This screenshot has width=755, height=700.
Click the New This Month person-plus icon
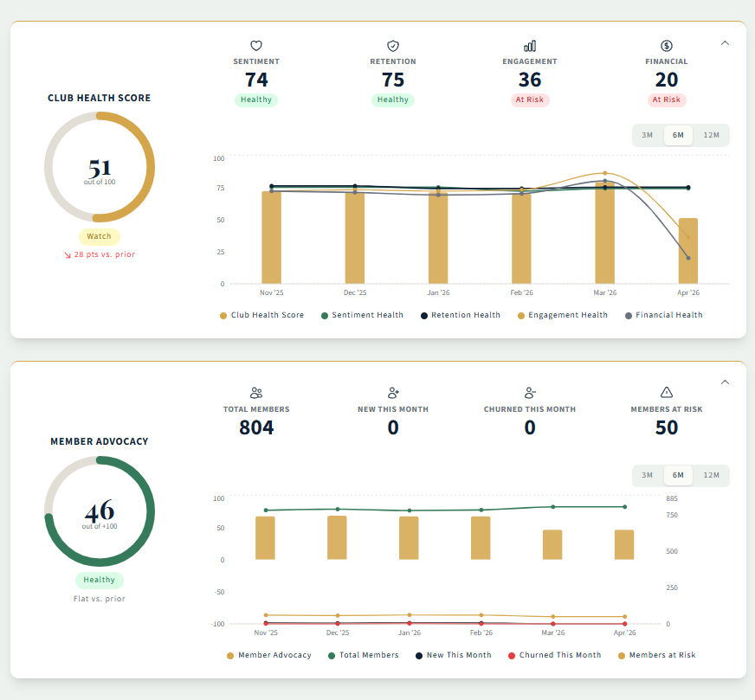coord(392,392)
